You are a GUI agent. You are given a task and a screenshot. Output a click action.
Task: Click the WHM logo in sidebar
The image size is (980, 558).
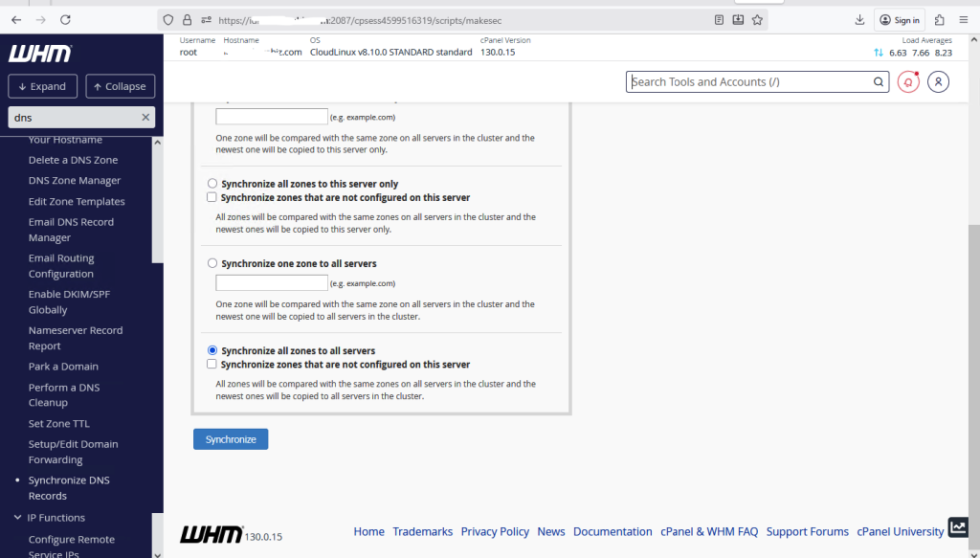(x=39, y=54)
